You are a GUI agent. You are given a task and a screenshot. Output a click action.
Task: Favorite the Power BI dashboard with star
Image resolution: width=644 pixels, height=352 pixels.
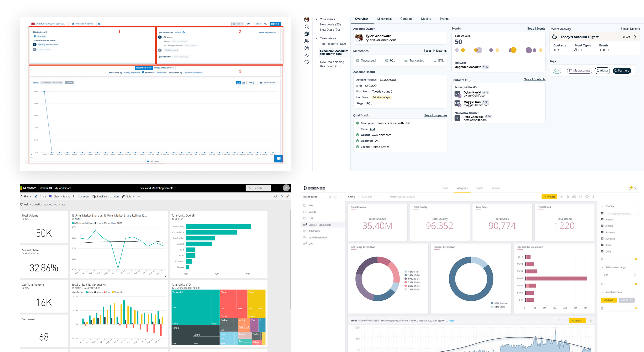click(281, 197)
